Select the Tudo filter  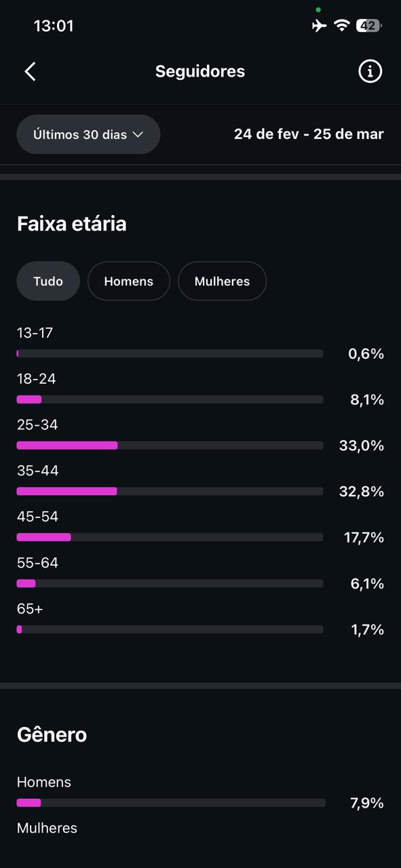(47, 281)
